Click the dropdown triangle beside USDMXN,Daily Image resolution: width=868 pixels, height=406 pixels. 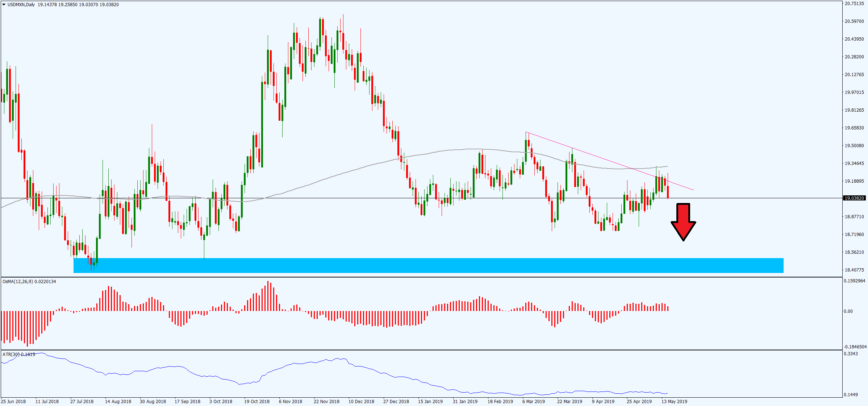(x=4, y=5)
